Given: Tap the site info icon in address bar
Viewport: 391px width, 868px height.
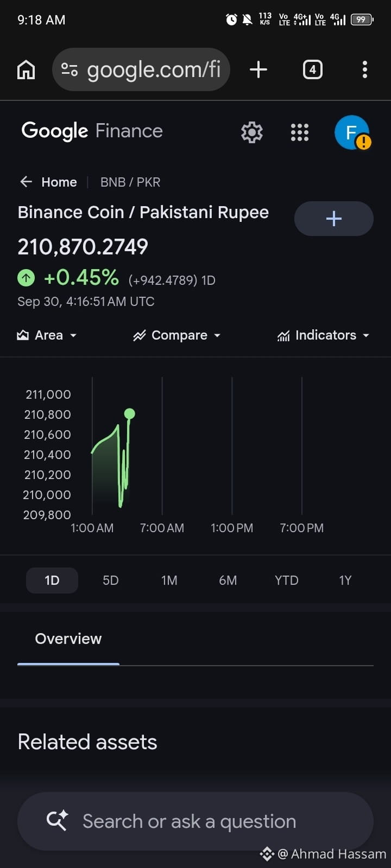Looking at the screenshot, I should pos(70,69).
